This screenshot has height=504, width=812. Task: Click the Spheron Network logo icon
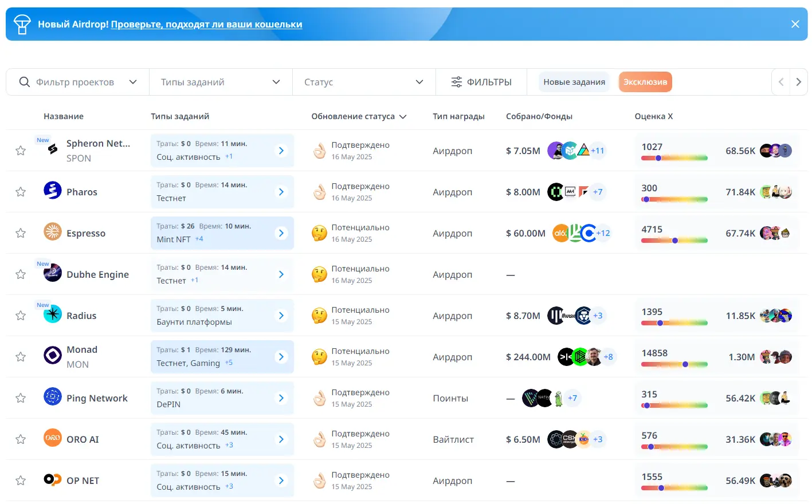pos(53,149)
